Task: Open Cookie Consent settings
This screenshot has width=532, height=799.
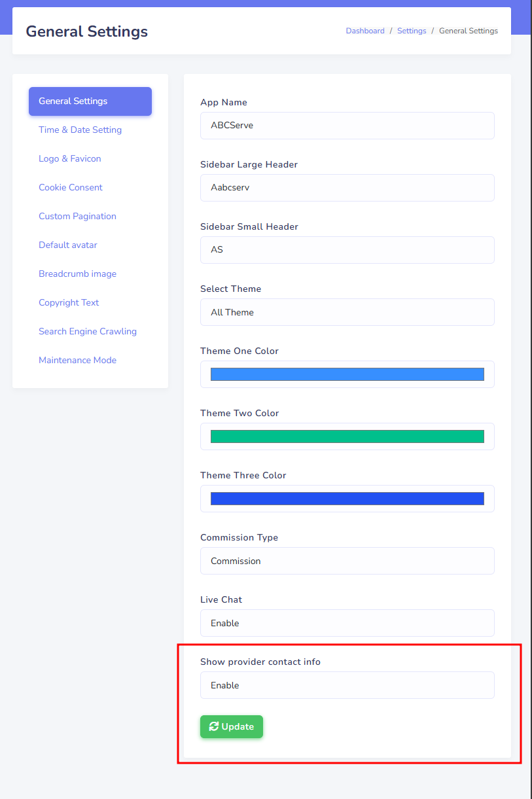Action: pyautogui.click(x=71, y=187)
